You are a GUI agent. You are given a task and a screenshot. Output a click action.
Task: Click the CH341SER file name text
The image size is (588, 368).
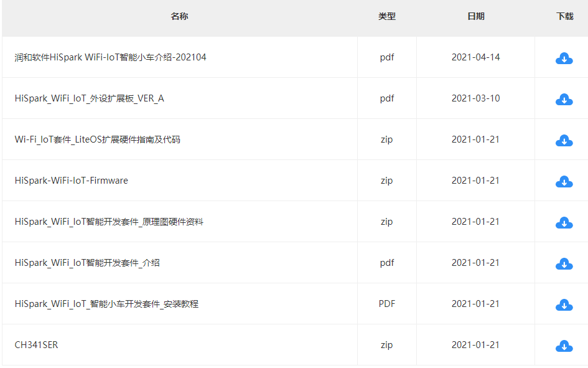coord(36,345)
